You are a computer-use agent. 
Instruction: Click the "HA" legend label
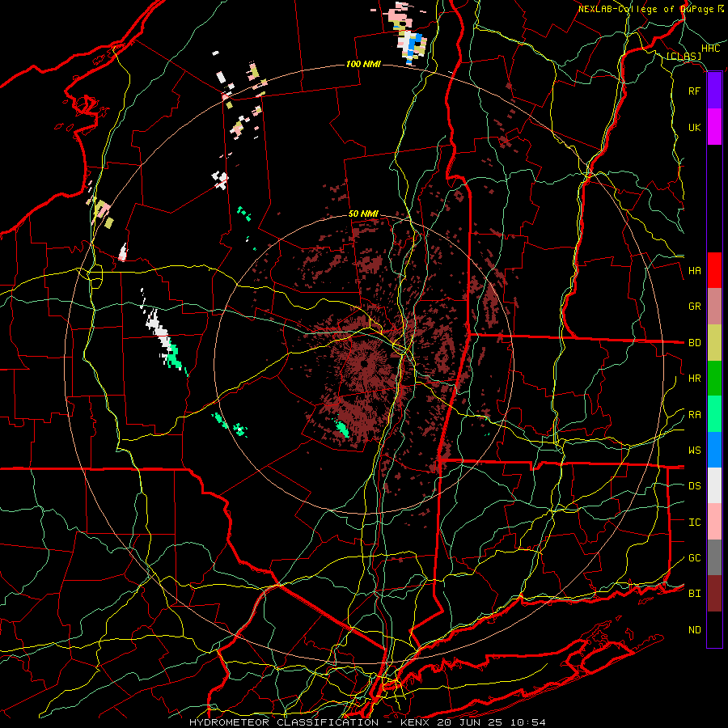[694, 271]
